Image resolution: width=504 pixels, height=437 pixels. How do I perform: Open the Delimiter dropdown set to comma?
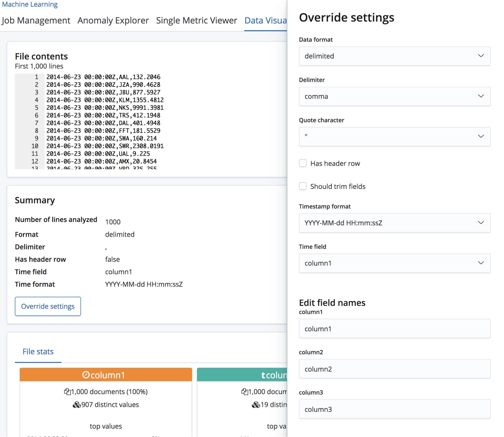click(x=394, y=96)
